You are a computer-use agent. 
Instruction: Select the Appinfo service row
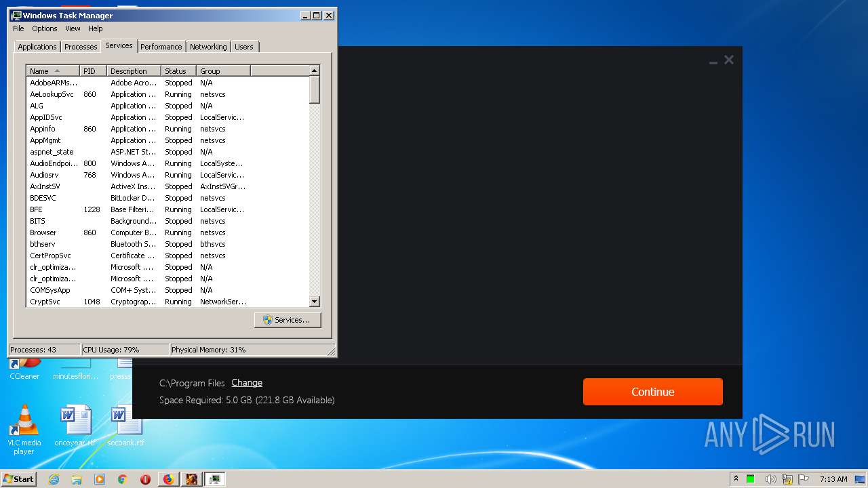tap(167, 129)
